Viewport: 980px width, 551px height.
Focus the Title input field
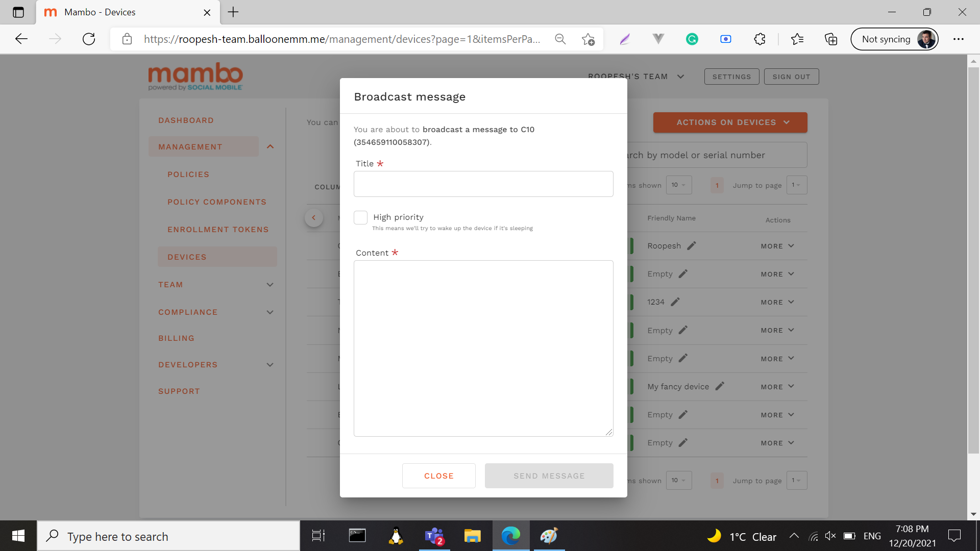(483, 184)
